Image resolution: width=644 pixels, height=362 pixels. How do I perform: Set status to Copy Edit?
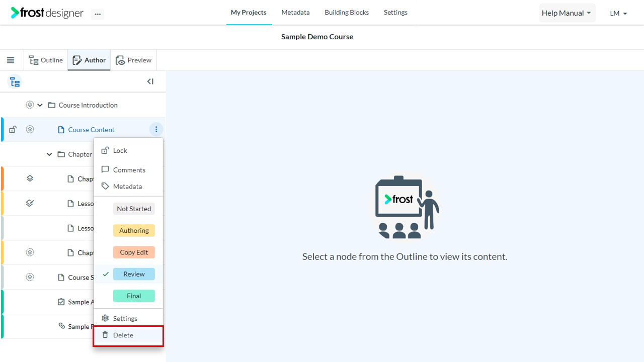click(134, 252)
